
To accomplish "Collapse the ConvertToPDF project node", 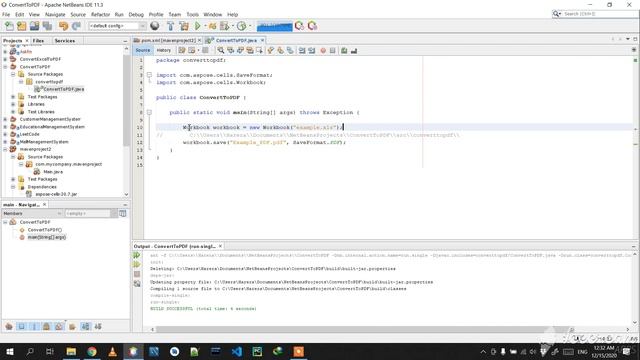I will [5, 67].
